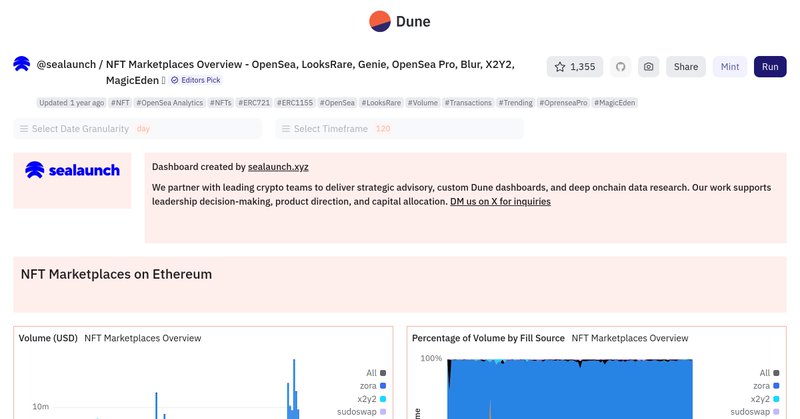Toggle zora series in Percentage chart legend

[x=766, y=386]
